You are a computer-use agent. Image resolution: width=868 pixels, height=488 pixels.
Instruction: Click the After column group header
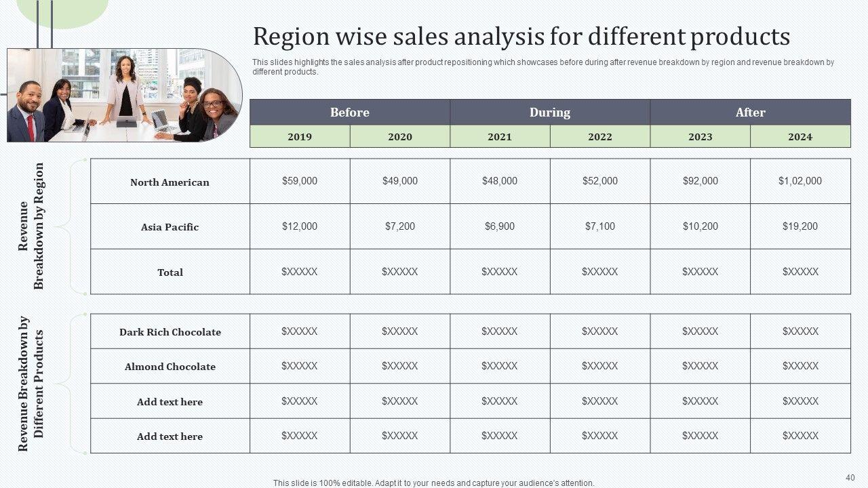(750, 113)
